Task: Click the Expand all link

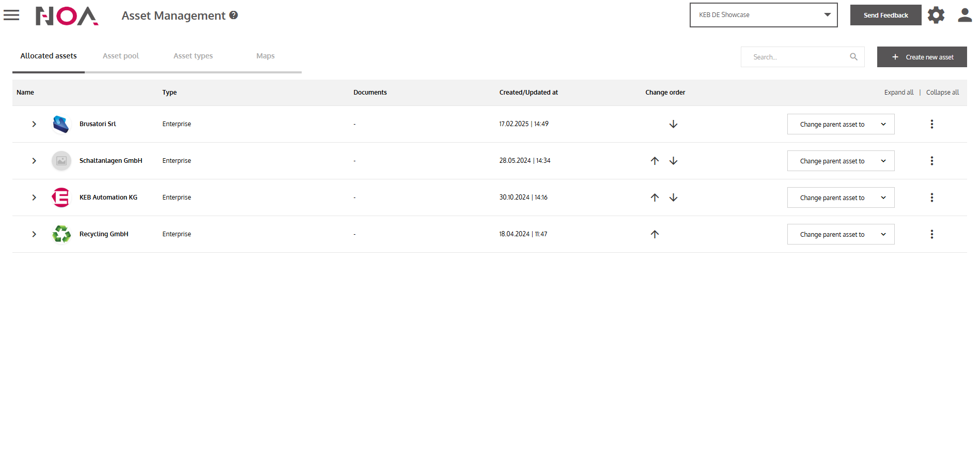Action: (898, 93)
